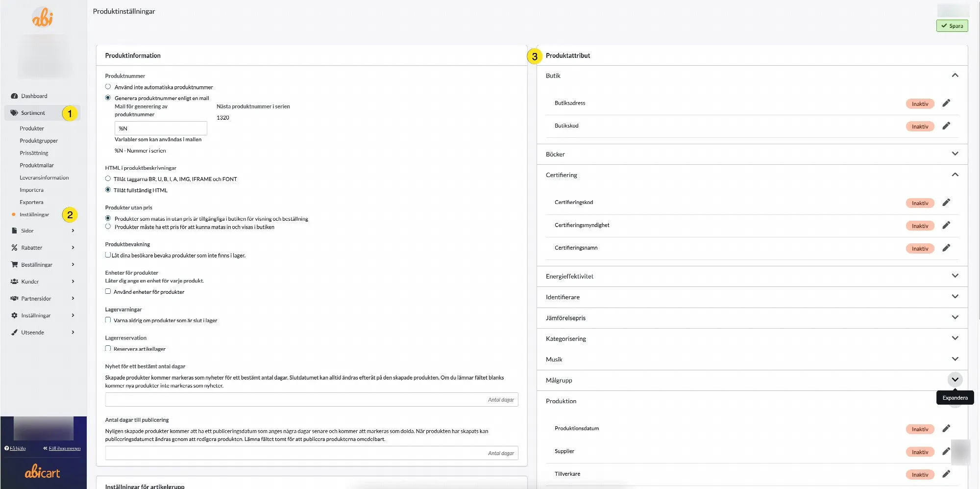Open the editor for Certifieringskod
Image resolution: width=980 pixels, height=489 pixels.
946,202
